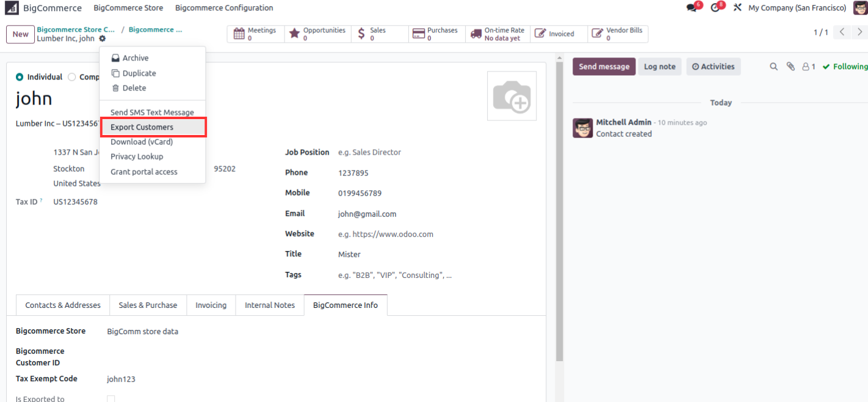Open the On-time Rate truck stat button
Viewport: 868px width, 402px height.
click(x=497, y=34)
